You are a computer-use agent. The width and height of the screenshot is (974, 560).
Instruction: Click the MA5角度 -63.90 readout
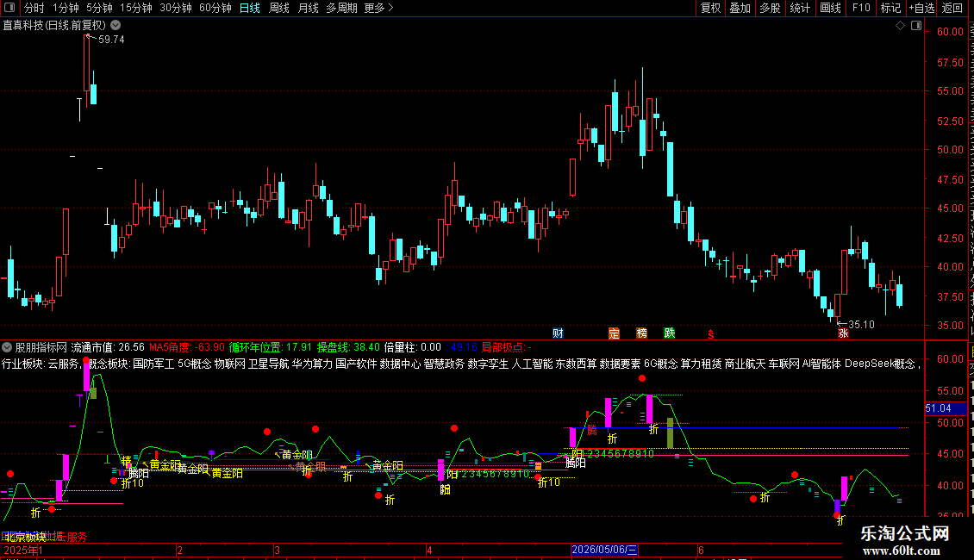pos(187,348)
